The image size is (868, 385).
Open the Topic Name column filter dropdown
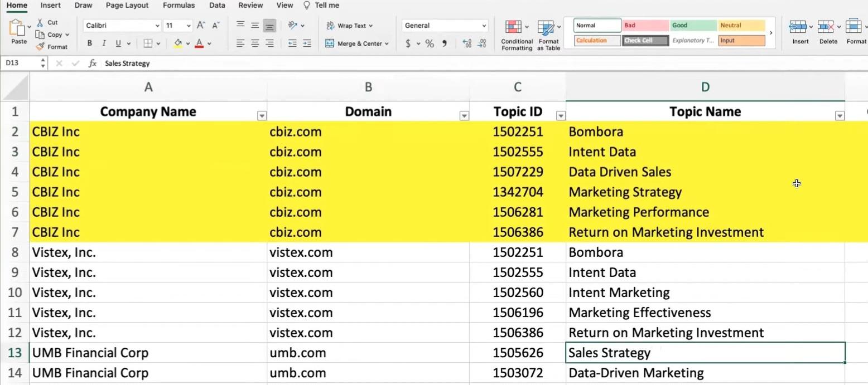(x=840, y=116)
